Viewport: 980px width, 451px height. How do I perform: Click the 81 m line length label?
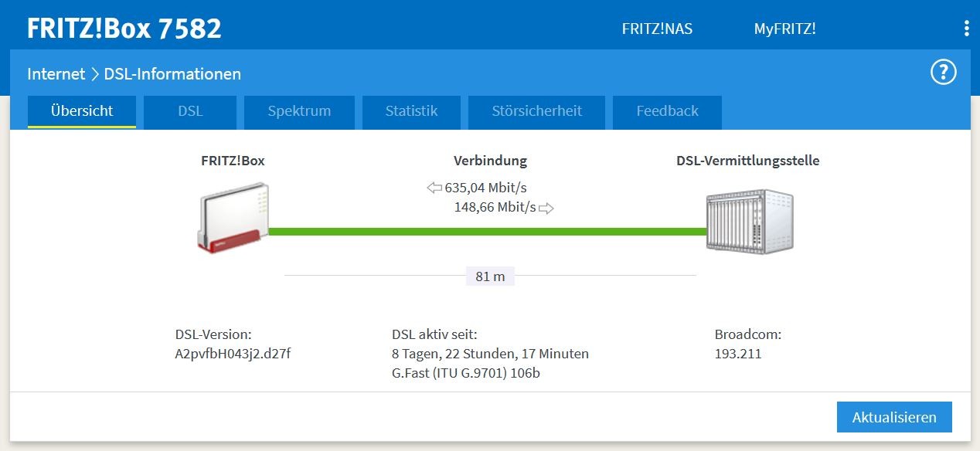(490, 276)
